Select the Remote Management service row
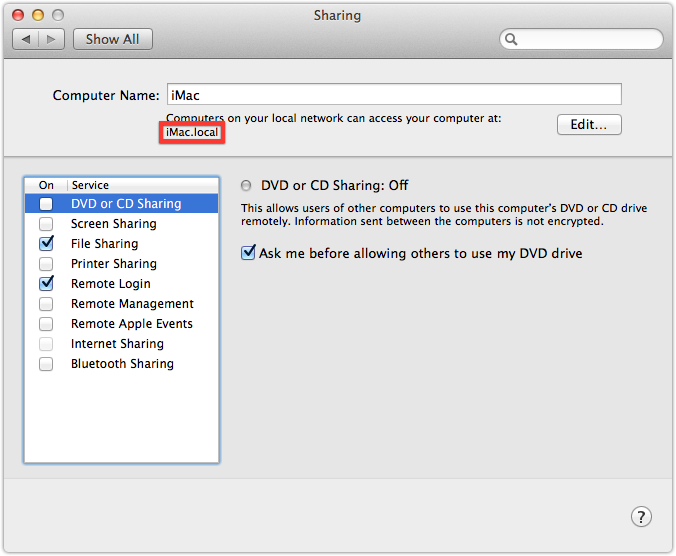 click(122, 304)
